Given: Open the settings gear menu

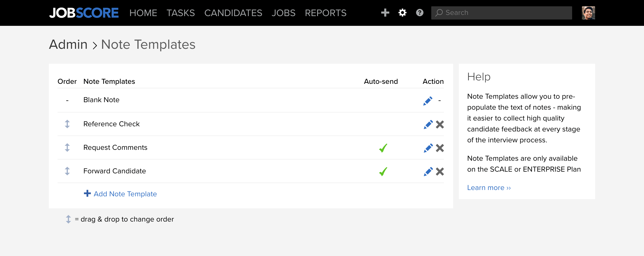Looking at the screenshot, I should pos(402,13).
